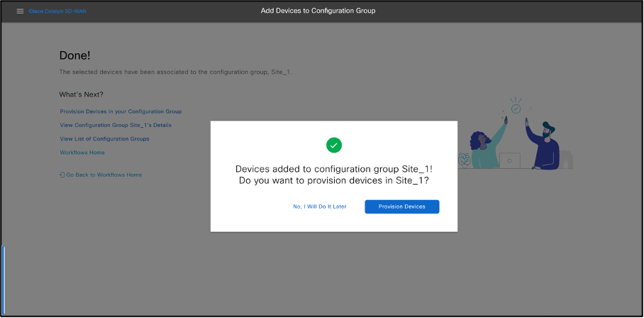Click the blue Provision Devices button
644x318 pixels.
click(x=401, y=207)
